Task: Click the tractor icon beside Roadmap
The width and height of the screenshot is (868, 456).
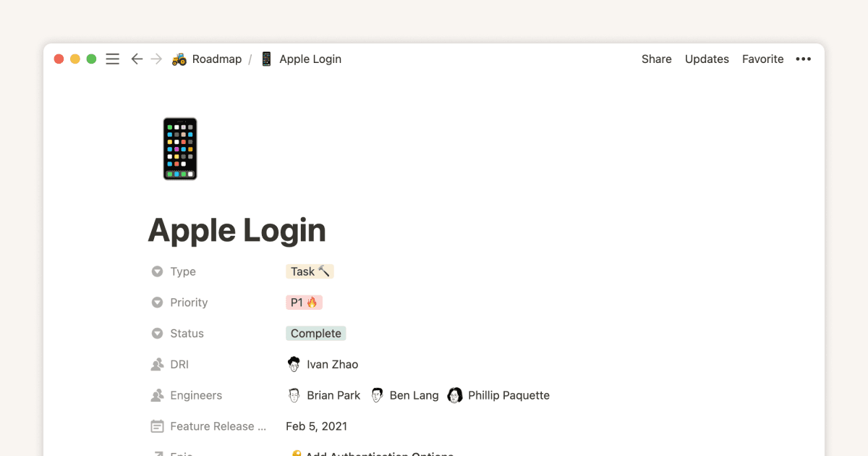Action: [178, 59]
